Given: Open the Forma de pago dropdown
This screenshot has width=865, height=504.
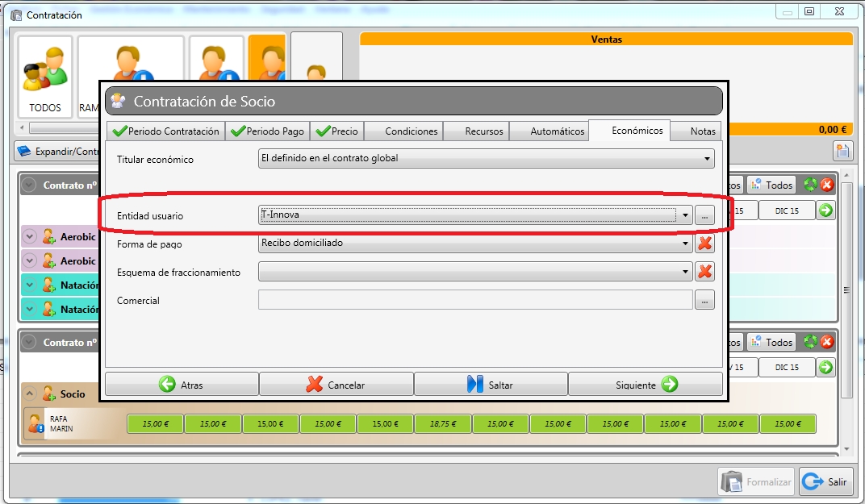Looking at the screenshot, I should point(475,244).
